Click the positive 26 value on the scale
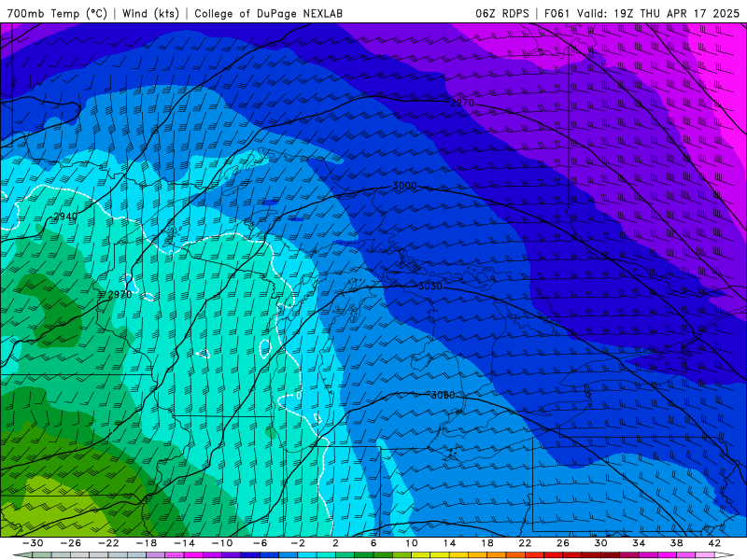Screen dimensions: 747x560 (563, 543)
